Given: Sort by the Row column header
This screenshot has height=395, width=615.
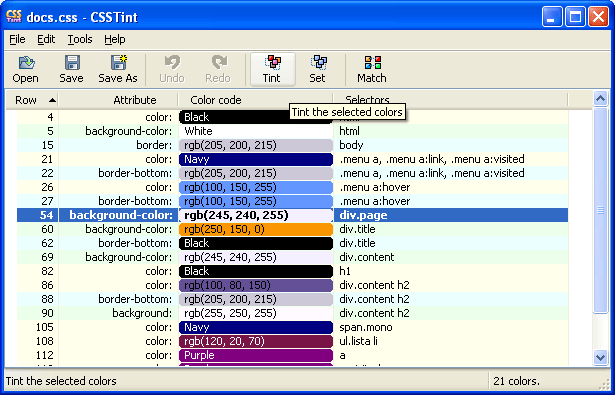Looking at the screenshot, I should pyautogui.click(x=32, y=100).
